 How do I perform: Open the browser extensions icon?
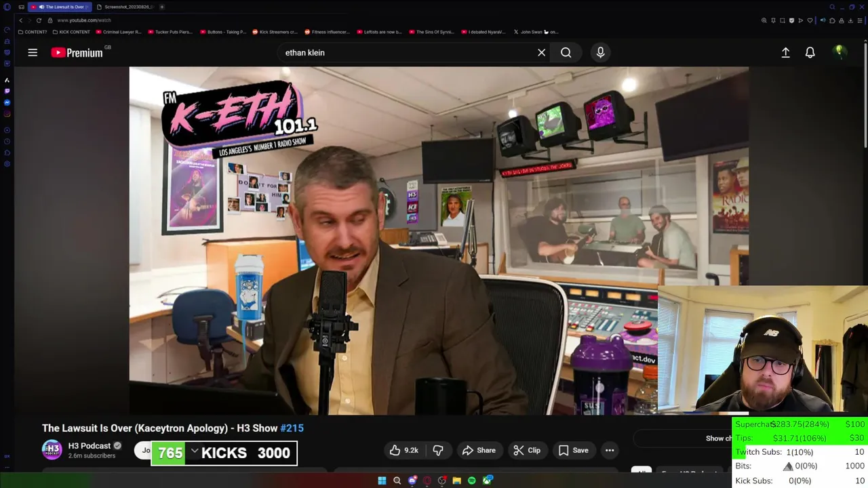(832, 20)
